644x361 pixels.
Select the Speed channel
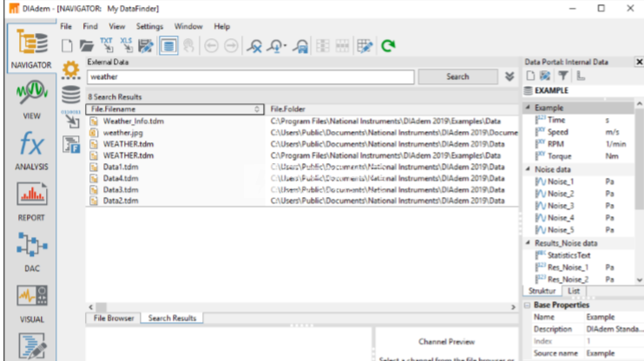(x=557, y=132)
